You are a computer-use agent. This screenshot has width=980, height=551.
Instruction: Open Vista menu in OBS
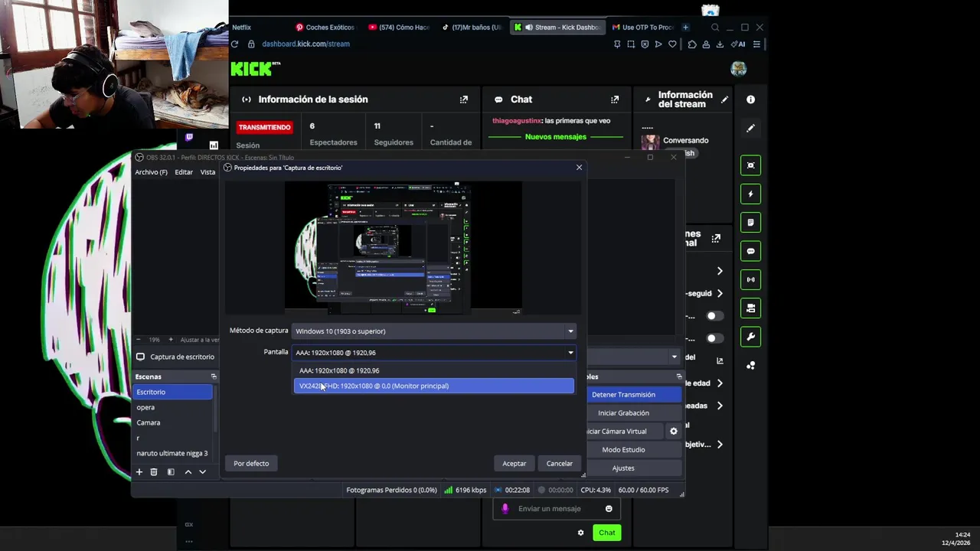207,172
